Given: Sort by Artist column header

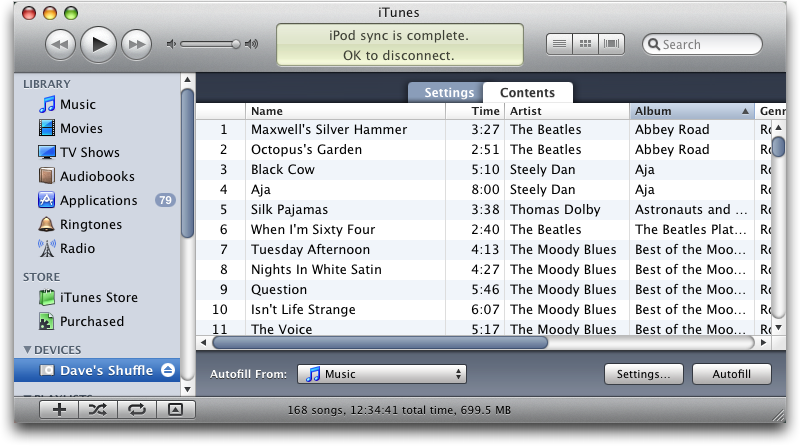Looking at the screenshot, I should [567, 111].
